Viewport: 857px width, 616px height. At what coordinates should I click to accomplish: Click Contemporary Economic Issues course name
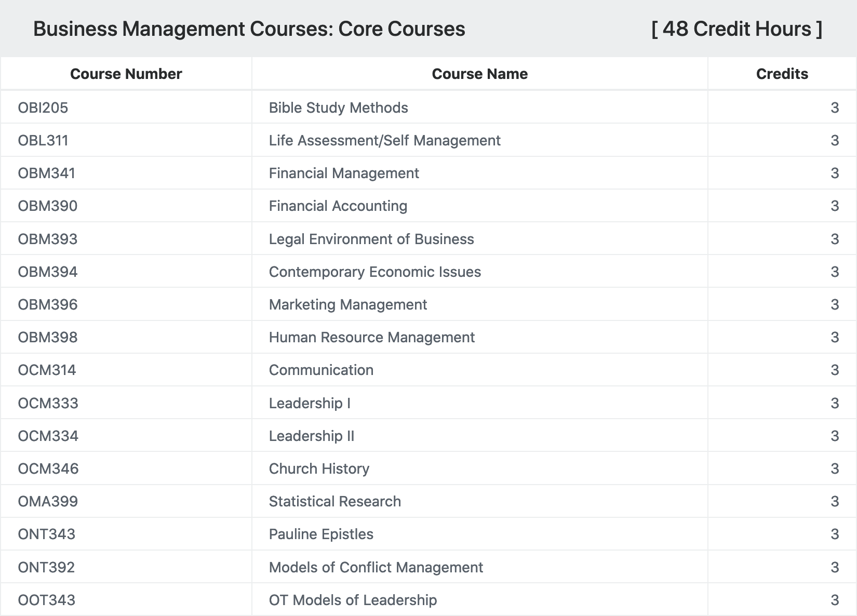pyautogui.click(x=374, y=272)
